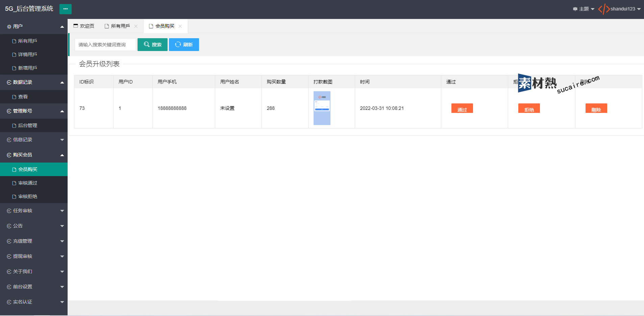Image resolution: width=644 pixels, height=316 pixels.
Task: Click the page icon beside 后台管理
Action: [x=14, y=126]
